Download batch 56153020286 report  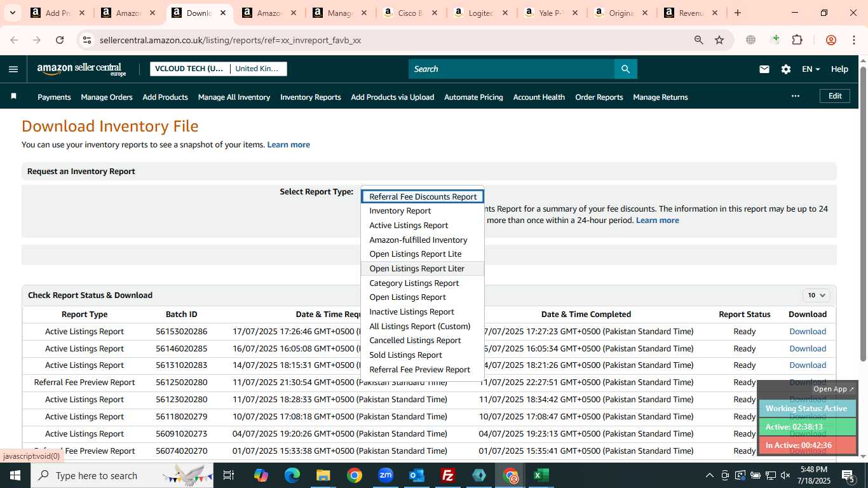808,332
